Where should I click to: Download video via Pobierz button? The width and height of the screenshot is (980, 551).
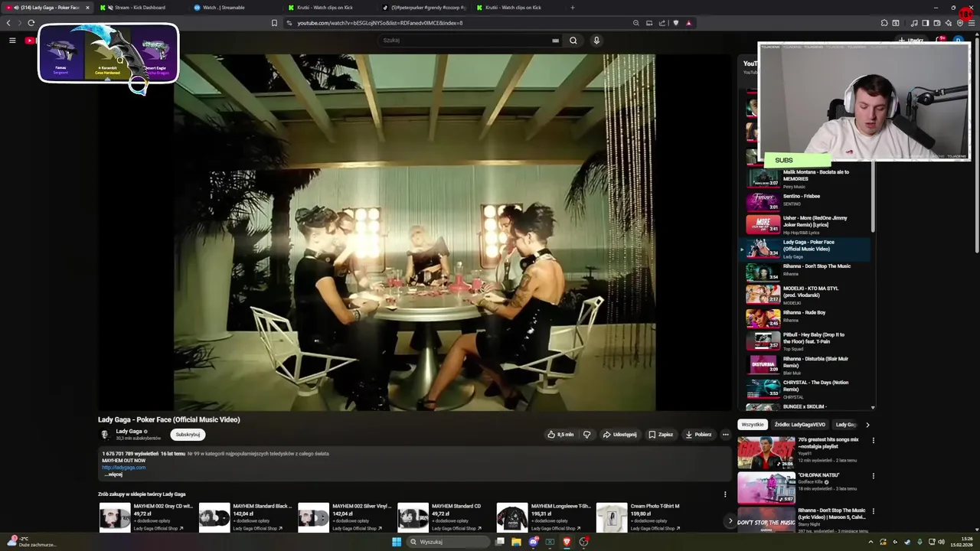tap(698, 435)
